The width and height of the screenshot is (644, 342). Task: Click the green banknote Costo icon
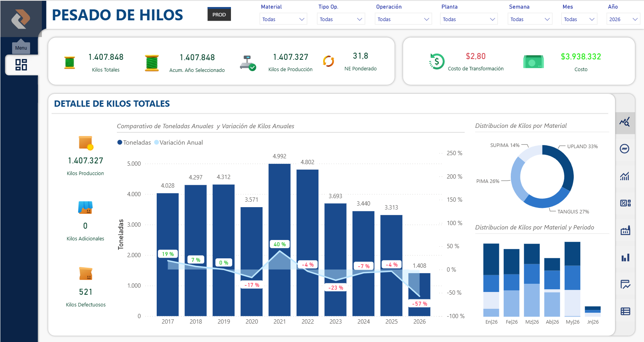pyautogui.click(x=533, y=61)
